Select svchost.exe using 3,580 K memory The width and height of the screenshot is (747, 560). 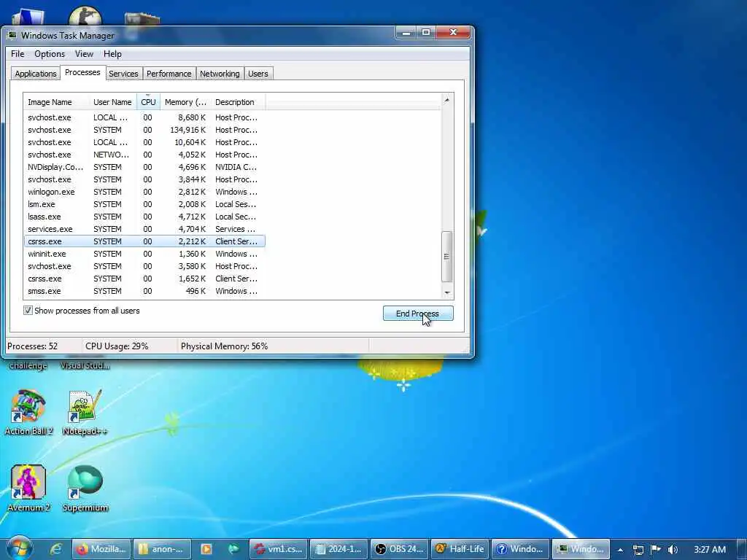point(144,266)
